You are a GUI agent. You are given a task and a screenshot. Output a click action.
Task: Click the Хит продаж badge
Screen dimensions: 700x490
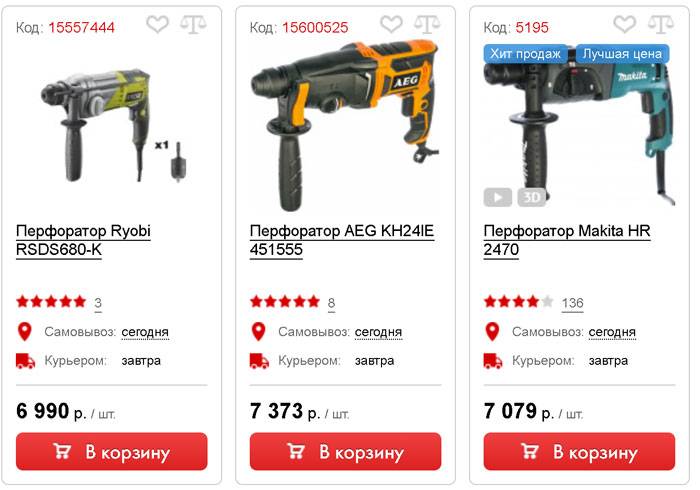(x=525, y=54)
